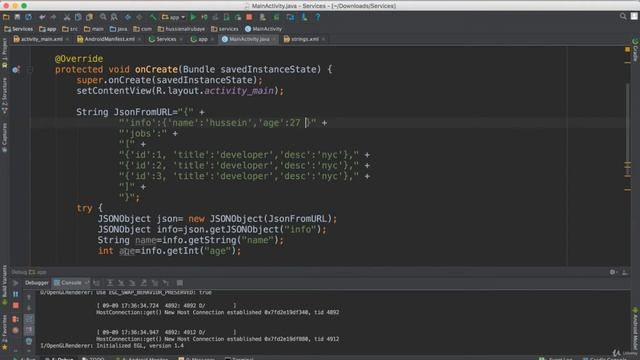This screenshot has height=360, width=640.
Task: Click the Evaluate Expression calculator icon
Action: (x=180, y=282)
